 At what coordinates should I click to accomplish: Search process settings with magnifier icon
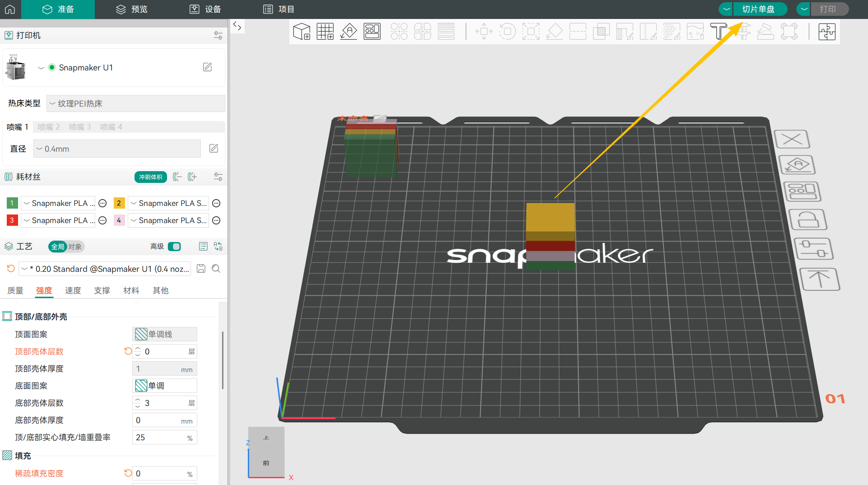coord(216,269)
